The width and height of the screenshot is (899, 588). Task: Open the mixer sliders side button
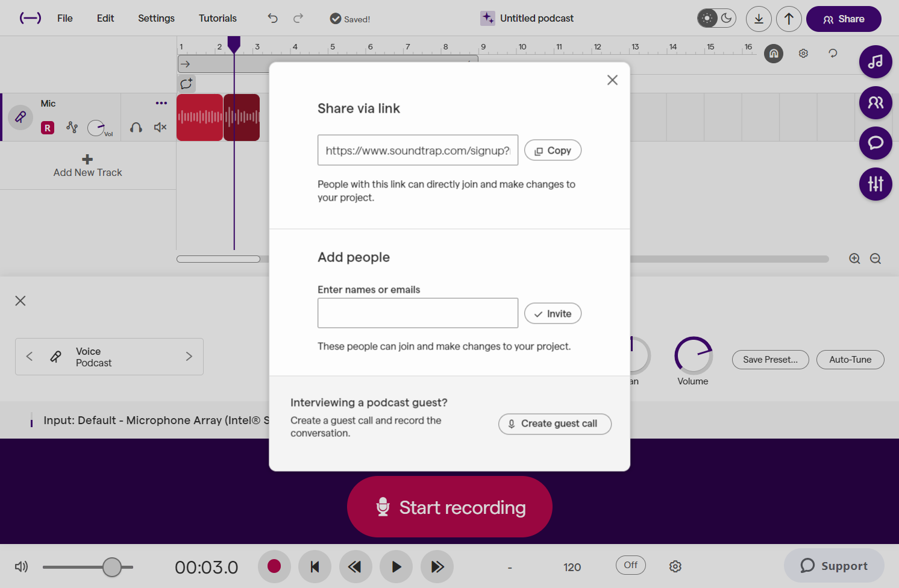[876, 184]
